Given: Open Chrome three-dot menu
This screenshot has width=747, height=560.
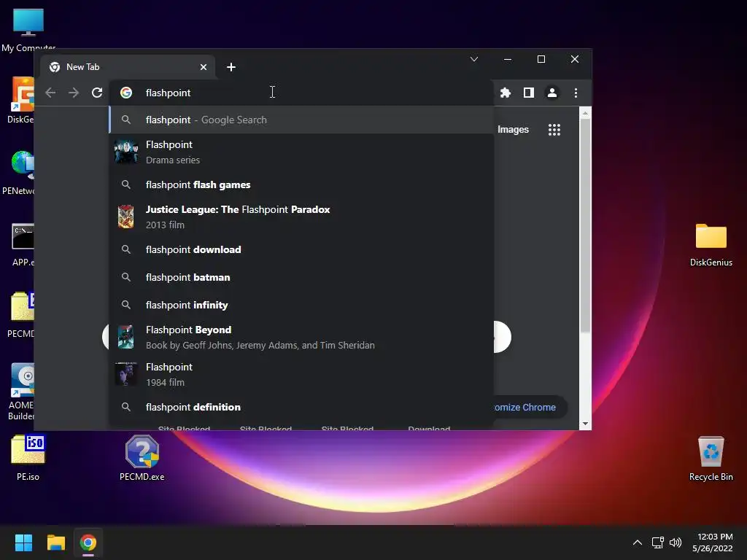Looking at the screenshot, I should (x=576, y=93).
